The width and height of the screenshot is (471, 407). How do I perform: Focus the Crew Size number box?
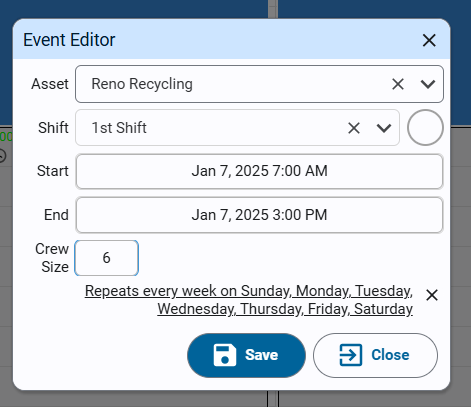tap(106, 258)
